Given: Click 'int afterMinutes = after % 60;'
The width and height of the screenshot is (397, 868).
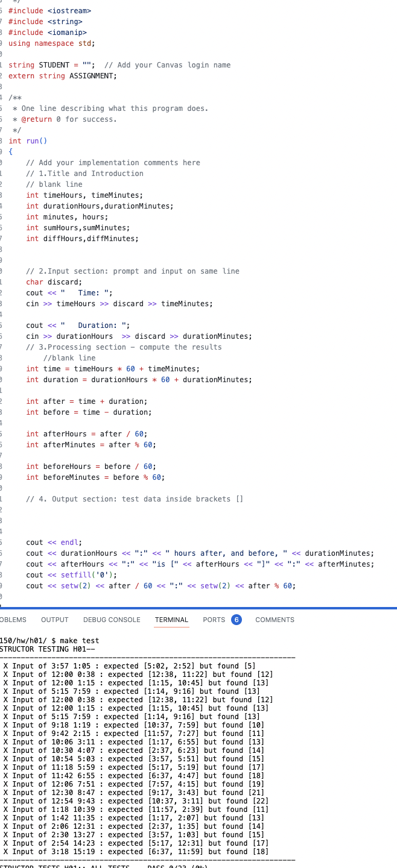Looking at the screenshot, I should click(x=91, y=445).
